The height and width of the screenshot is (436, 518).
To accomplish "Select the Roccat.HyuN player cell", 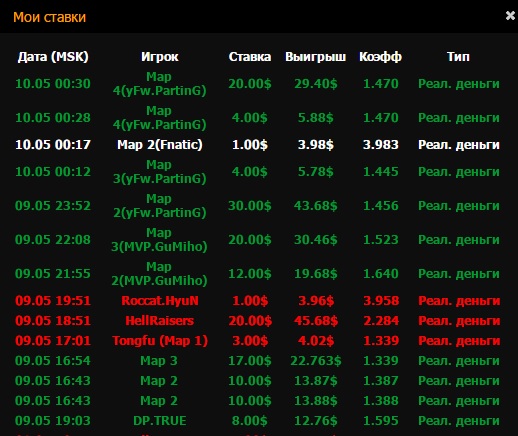I will [x=160, y=301].
